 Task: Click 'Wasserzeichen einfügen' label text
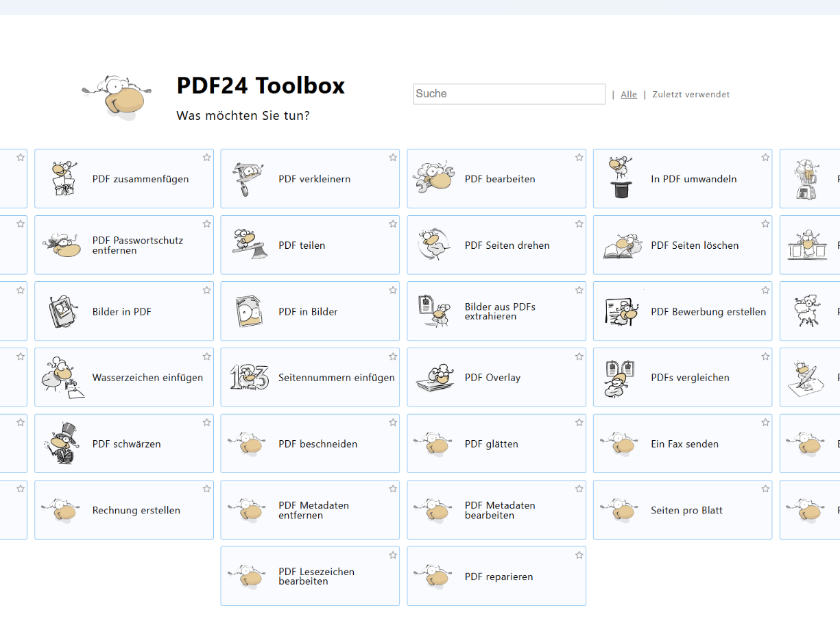click(147, 378)
